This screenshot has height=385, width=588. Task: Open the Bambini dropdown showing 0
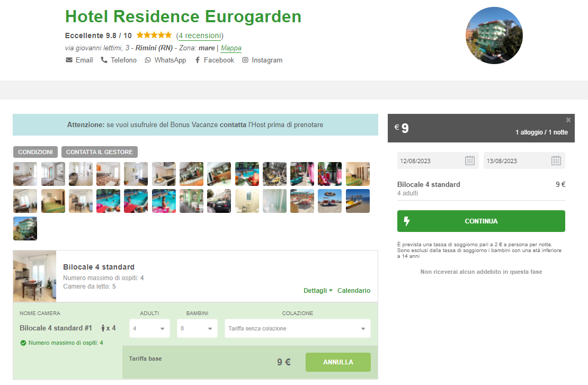[197, 328]
